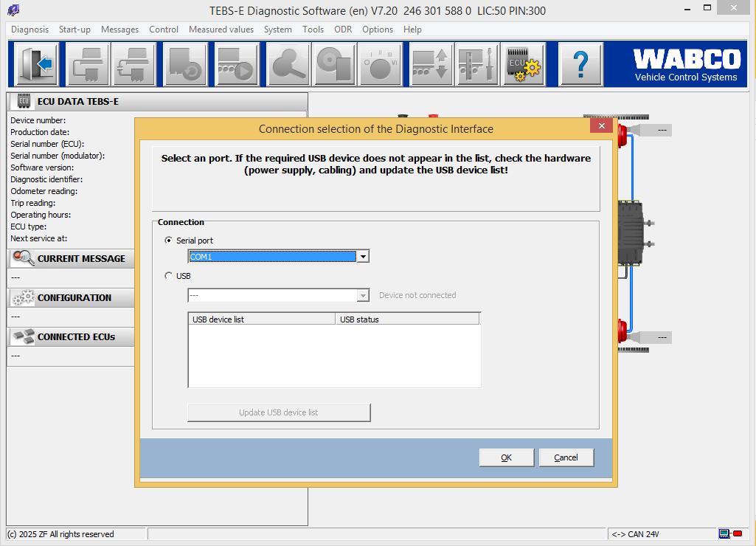Open the Help menu
Image resolution: width=756 pixels, height=546 pixels.
coord(412,30)
